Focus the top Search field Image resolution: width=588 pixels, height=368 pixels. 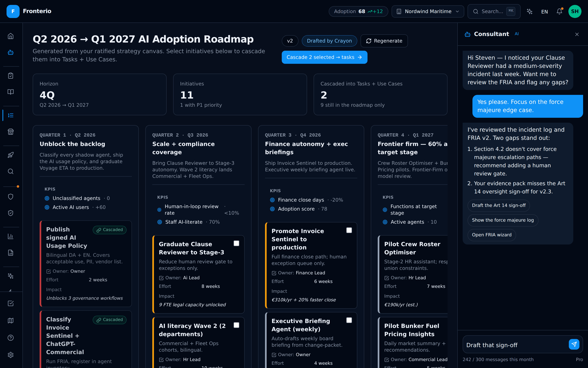[494, 11]
